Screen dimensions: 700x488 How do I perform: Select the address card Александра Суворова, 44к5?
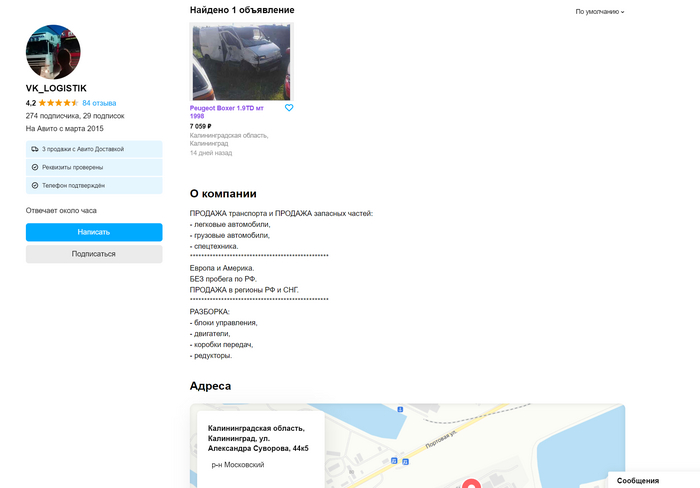[x=261, y=450]
